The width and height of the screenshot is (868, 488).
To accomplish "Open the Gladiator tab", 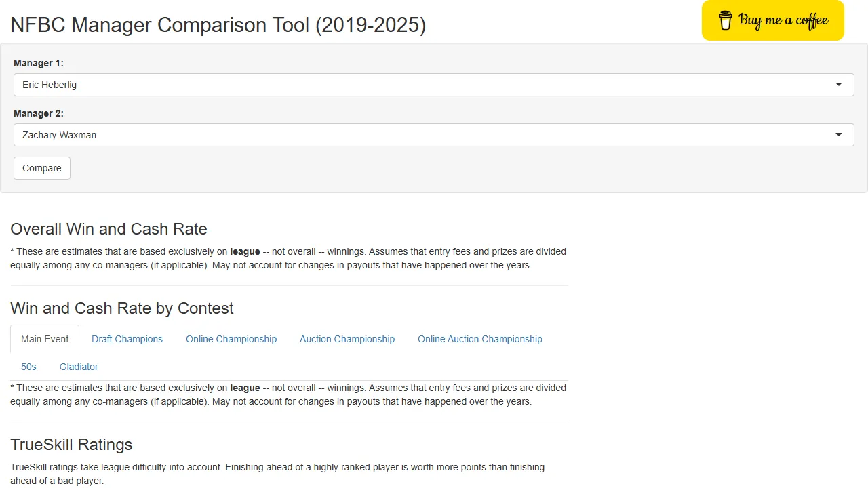I will pos(79,367).
